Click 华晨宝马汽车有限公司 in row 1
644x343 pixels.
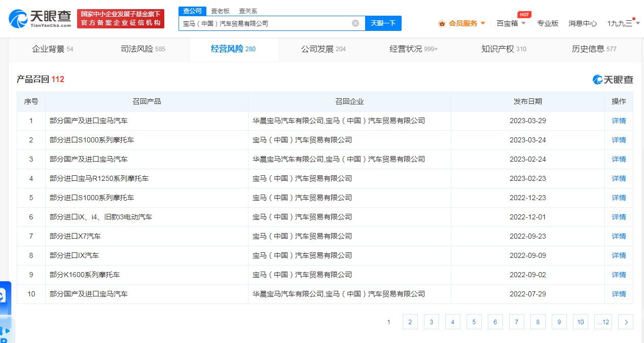click(x=288, y=121)
